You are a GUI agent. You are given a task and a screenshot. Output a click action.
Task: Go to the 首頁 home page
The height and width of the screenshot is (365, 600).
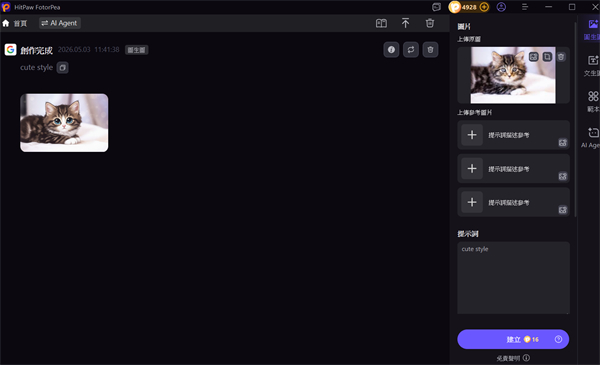[15, 23]
